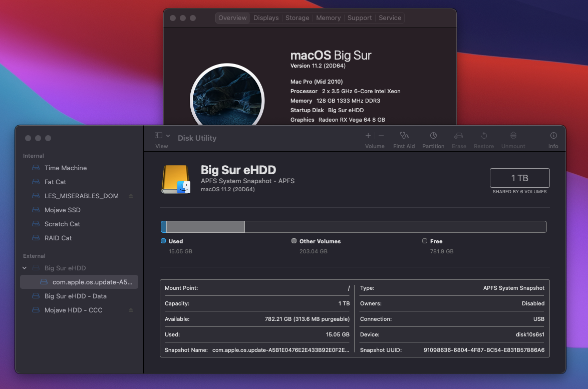Eject the LES_MISERABLES_DOM volume
Viewport: 588px width, 389px height.
131,196
